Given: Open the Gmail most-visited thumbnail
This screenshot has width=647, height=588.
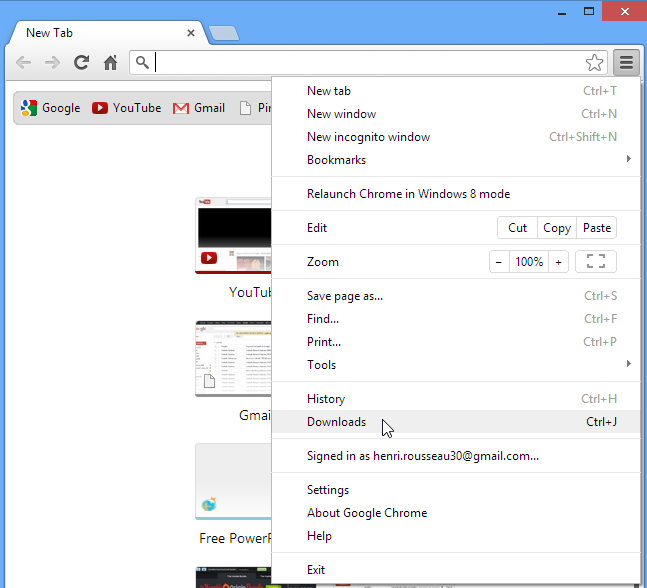Looking at the screenshot, I should click(233, 359).
